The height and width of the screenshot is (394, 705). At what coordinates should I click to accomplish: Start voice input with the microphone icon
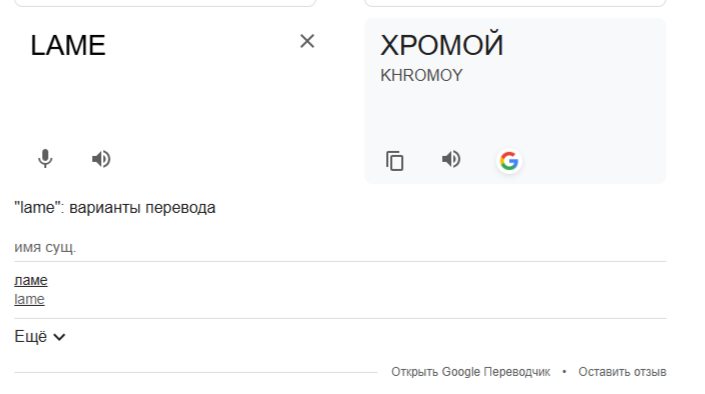[x=45, y=159]
